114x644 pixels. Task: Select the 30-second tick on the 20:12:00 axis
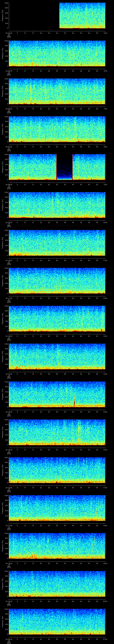point(57,336)
